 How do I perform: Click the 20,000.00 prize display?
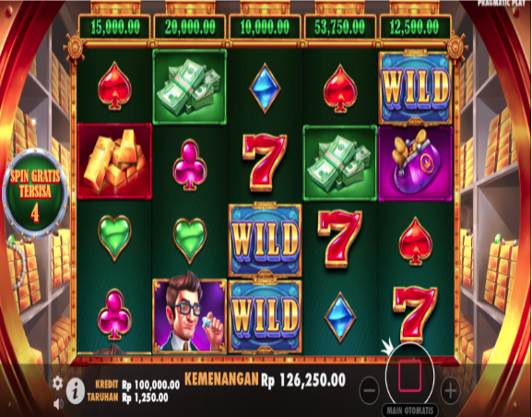[190, 27]
